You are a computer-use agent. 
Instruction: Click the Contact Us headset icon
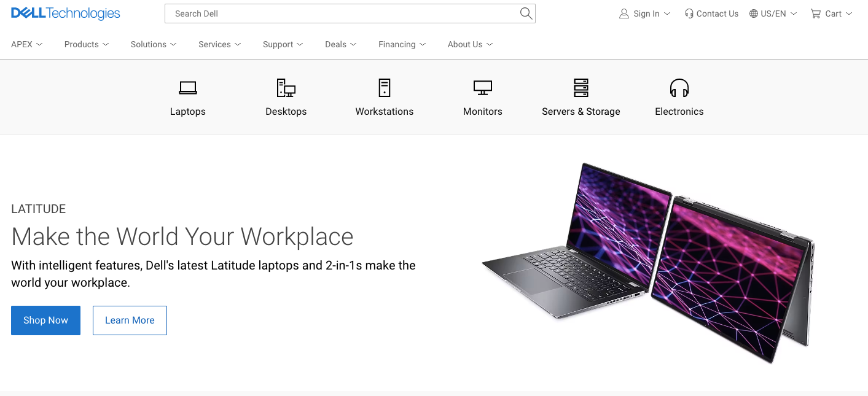[689, 14]
